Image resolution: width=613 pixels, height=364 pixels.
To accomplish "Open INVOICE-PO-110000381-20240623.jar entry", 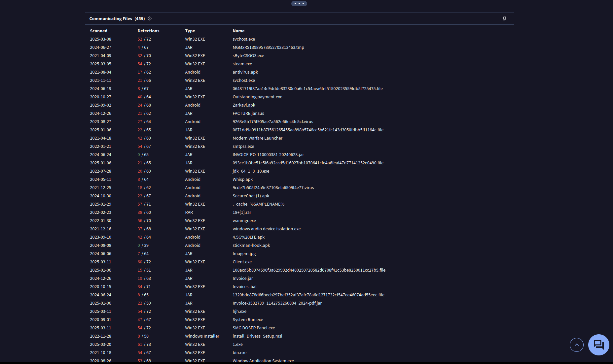I will pyautogui.click(x=268, y=155).
